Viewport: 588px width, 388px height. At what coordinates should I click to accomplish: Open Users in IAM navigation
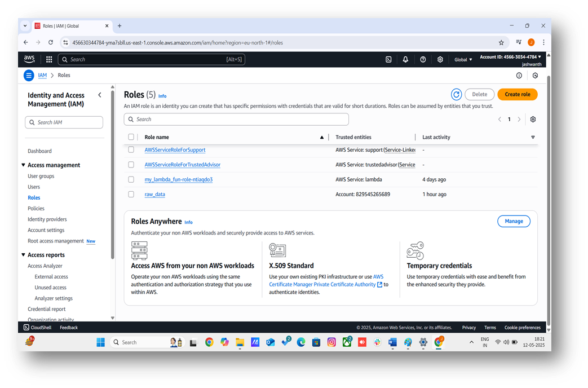coord(34,187)
